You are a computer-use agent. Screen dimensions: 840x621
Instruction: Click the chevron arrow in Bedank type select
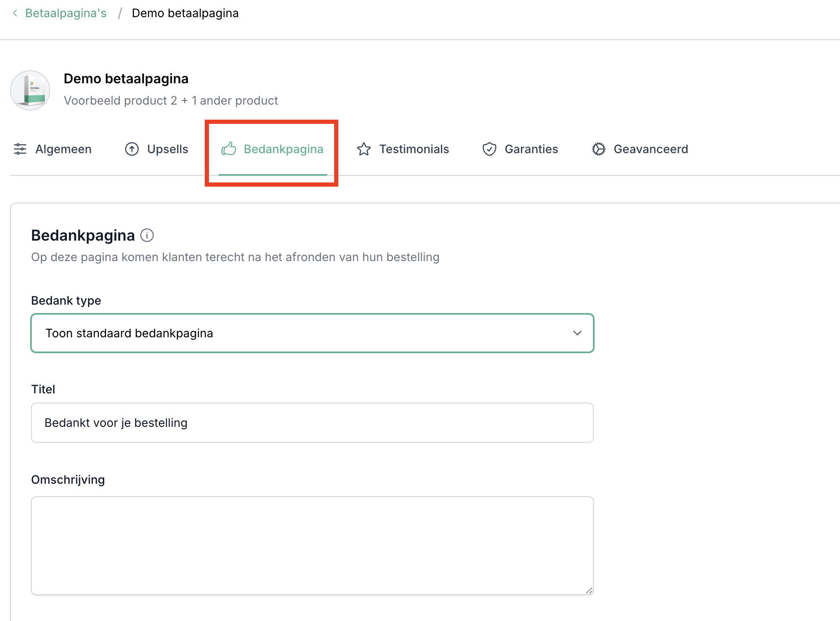pos(577,333)
